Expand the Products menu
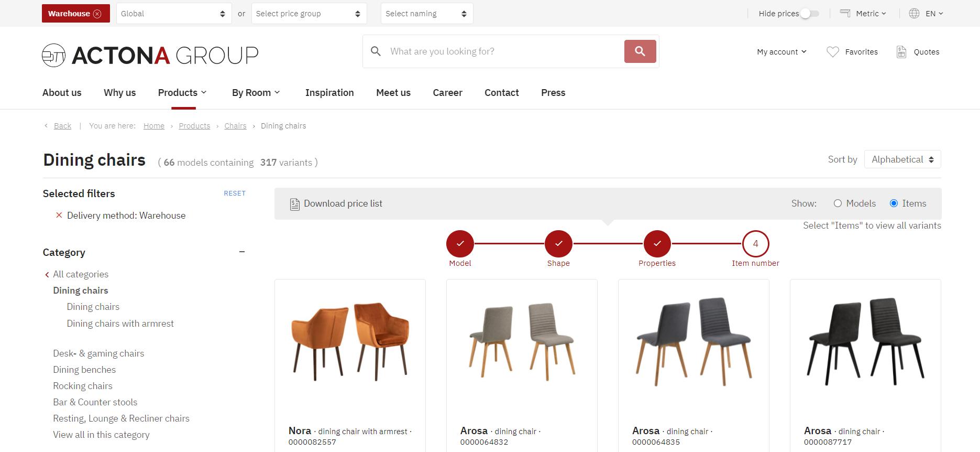This screenshot has height=452, width=980. click(182, 93)
